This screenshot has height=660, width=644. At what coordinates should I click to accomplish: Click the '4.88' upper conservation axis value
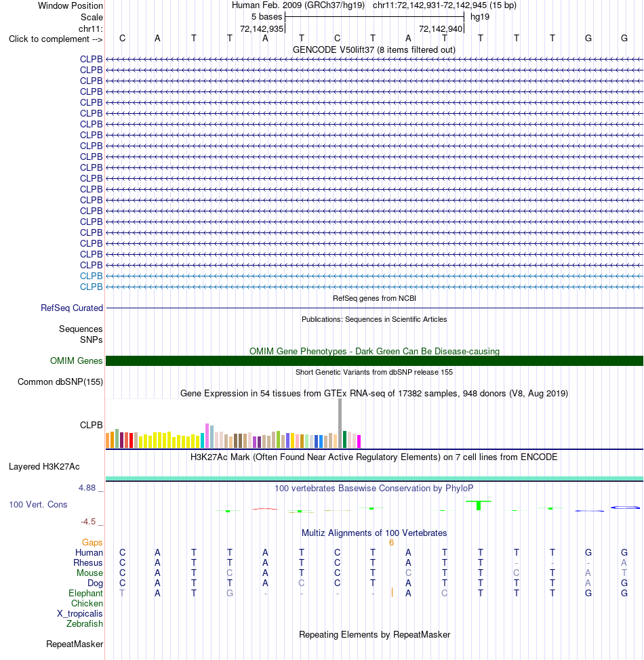pyautogui.click(x=87, y=488)
